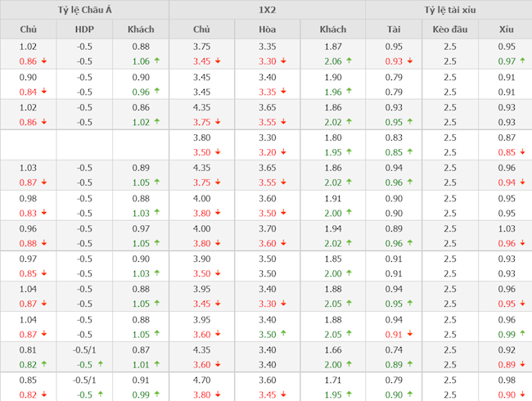Click the Kèo đầu column header

coord(449,29)
